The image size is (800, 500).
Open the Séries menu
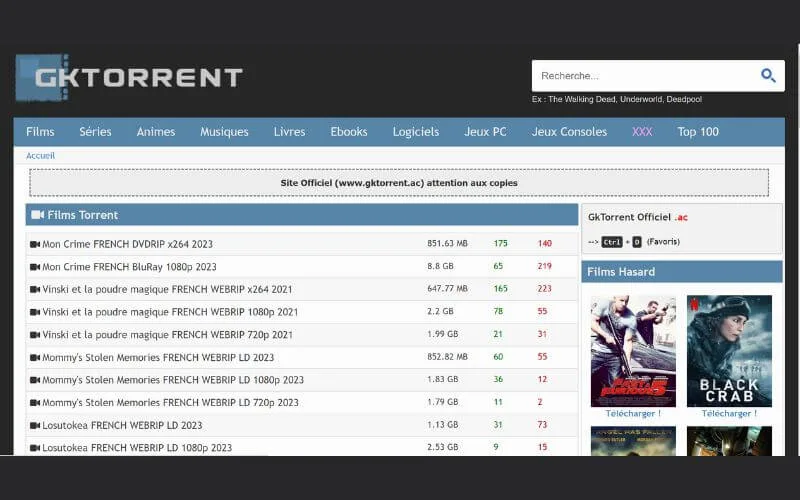tap(95, 132)
